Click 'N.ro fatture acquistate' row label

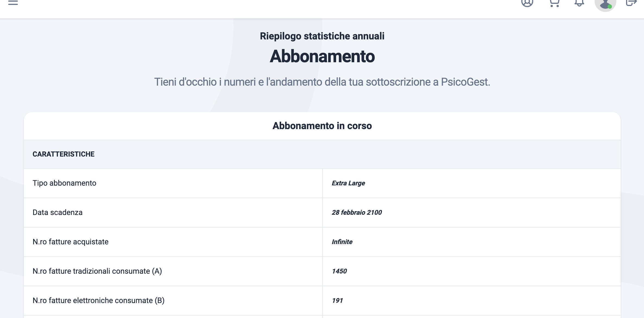[x=71, y=242]
